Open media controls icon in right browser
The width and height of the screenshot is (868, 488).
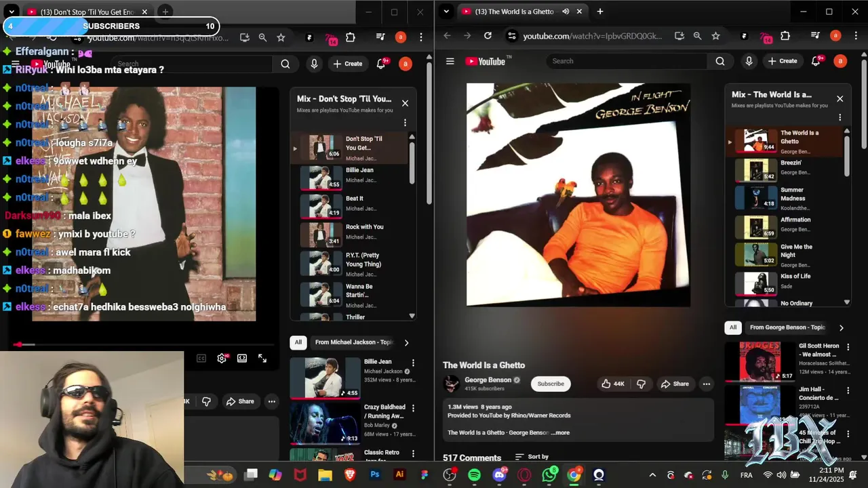pos(816,36)
